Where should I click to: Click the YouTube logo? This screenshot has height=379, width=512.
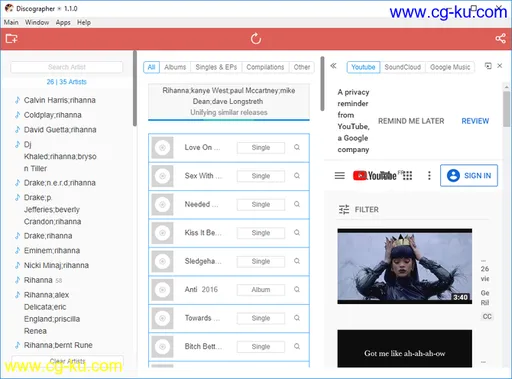[375, 175]
